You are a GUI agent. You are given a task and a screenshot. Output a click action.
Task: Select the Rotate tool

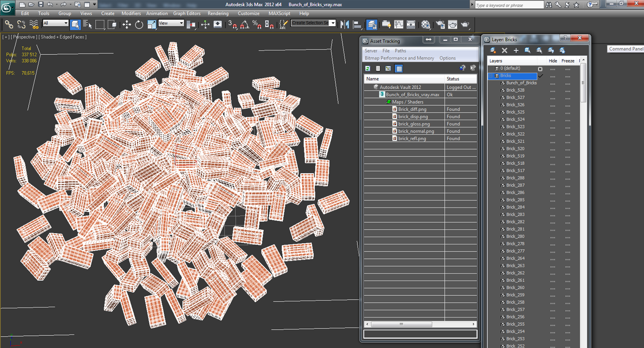tap(139, 24)
